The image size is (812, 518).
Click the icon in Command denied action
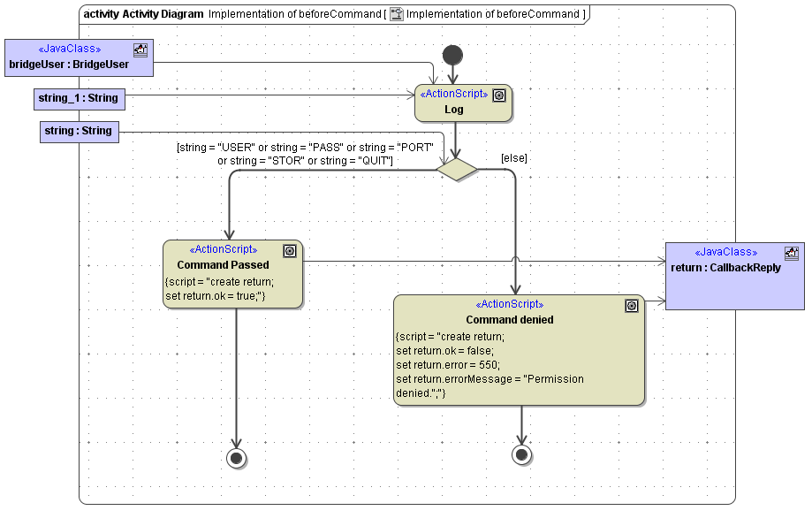tap(632, 306)
